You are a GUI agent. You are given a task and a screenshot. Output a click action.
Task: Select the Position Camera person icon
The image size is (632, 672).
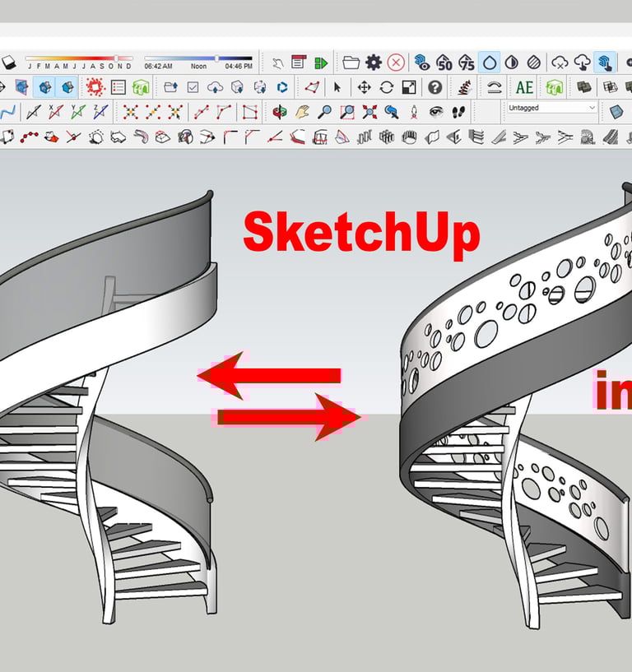tap(414, 113)
